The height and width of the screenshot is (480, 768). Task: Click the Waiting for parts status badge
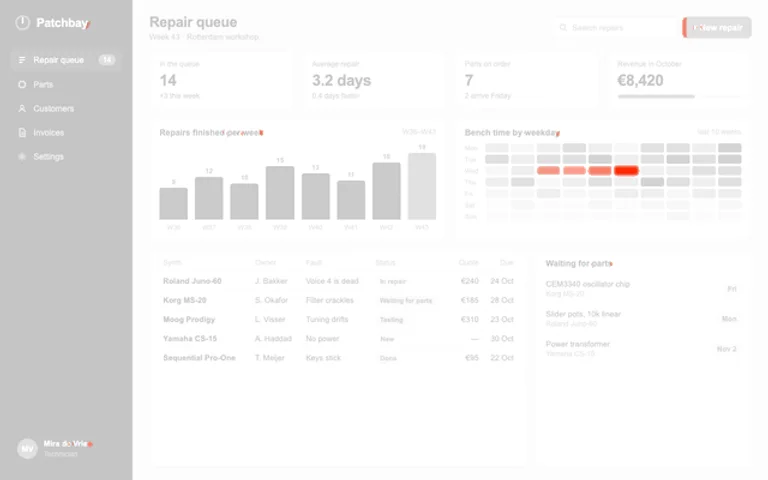tap(406, 300)
